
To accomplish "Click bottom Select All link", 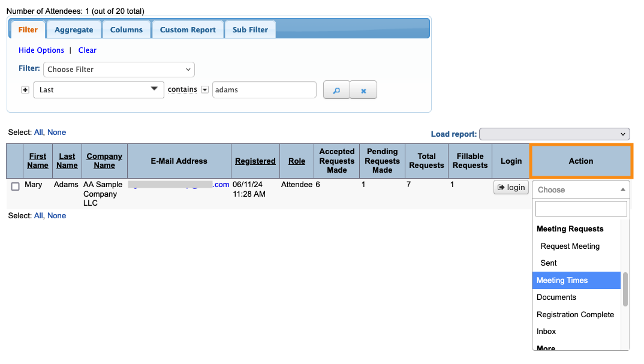I will point(38,216).
